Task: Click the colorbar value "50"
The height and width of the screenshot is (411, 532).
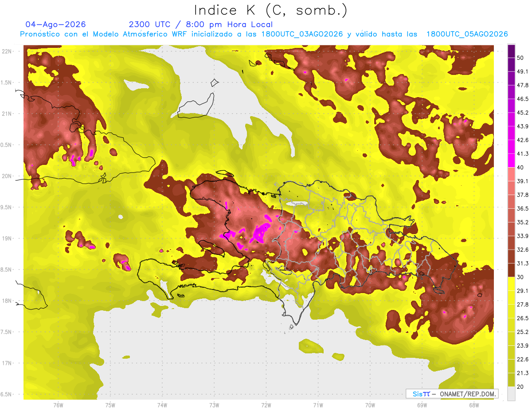Action: coord(520,58)
